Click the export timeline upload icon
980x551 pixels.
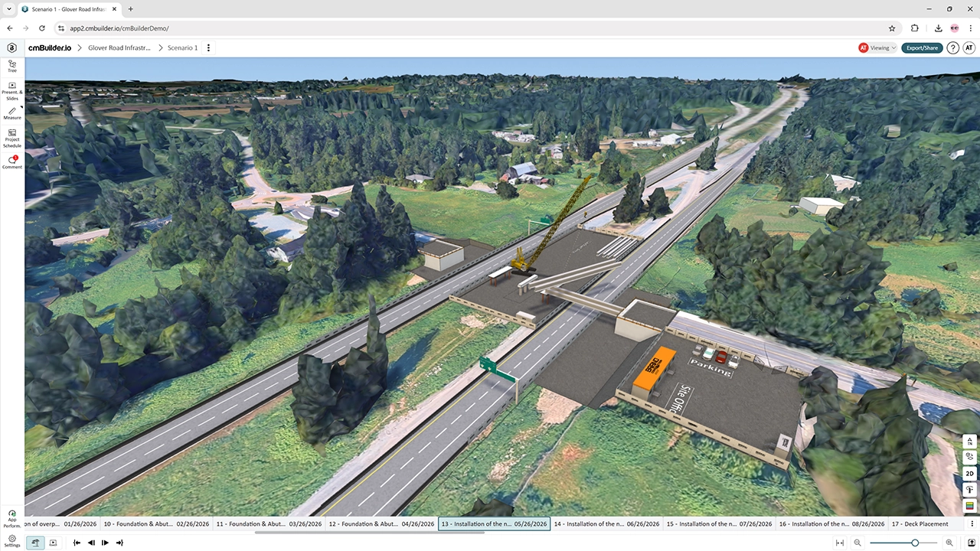point(971,543)
